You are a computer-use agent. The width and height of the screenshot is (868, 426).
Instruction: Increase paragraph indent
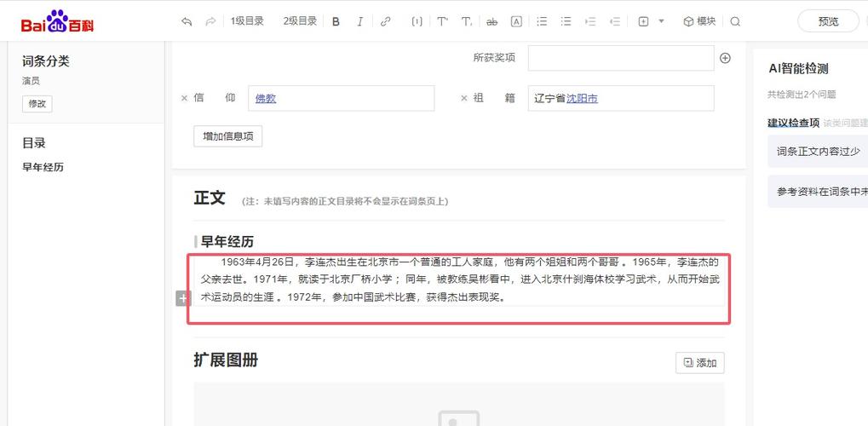pyautogui.click(x=590, y=21)
